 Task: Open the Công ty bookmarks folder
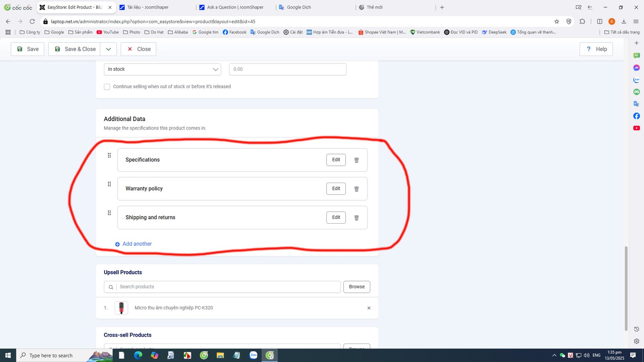pos(30,32)
